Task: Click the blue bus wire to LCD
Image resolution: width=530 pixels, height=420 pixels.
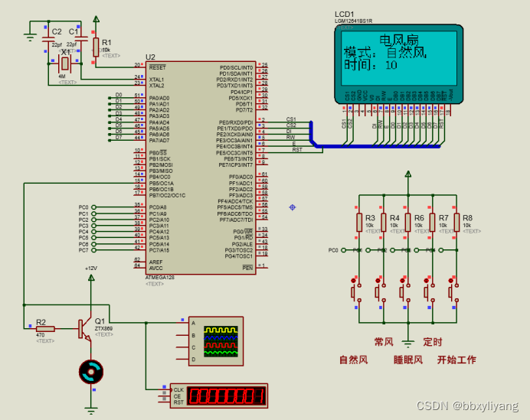Action: coord(375,146)
